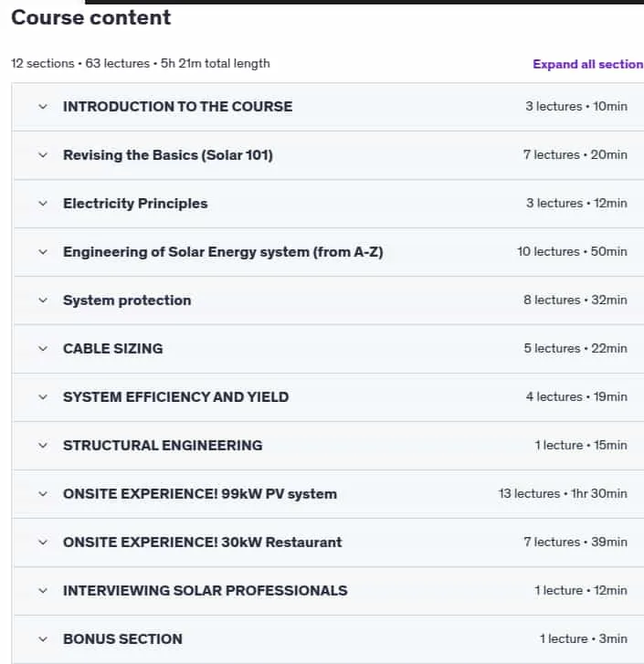Viewport: 644px width, 664px height.
Task: Expand the System protection chevron arrow
Action: 43,300
